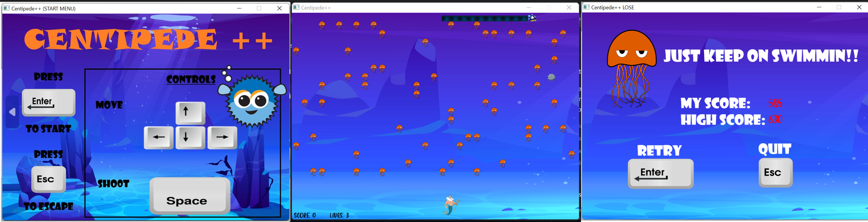Screen dimensions: 868x222
Task: Click the SHOOT label in controls panel
Action: tap(114, 184)
